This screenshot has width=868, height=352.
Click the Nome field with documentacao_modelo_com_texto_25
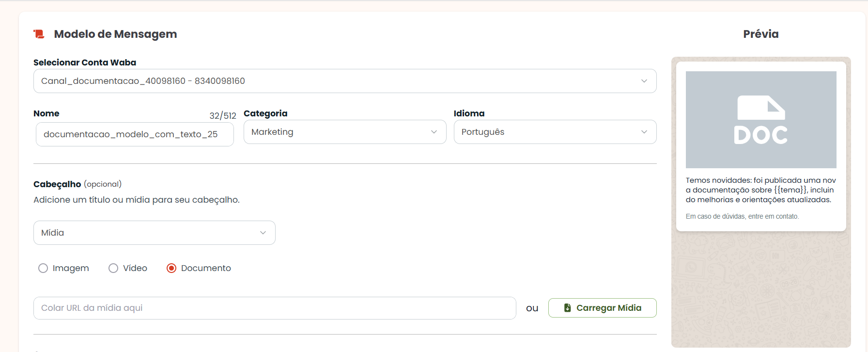pos(135,134)
